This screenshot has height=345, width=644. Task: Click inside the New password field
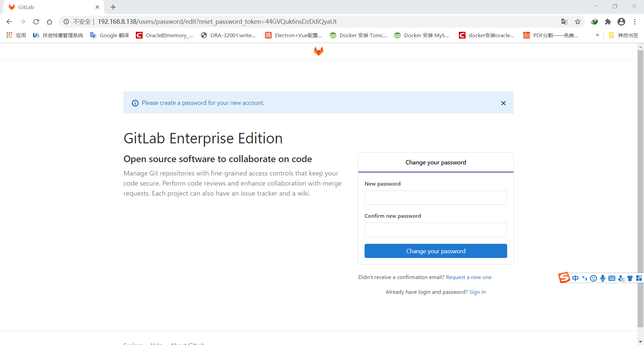tap(435, 197)
